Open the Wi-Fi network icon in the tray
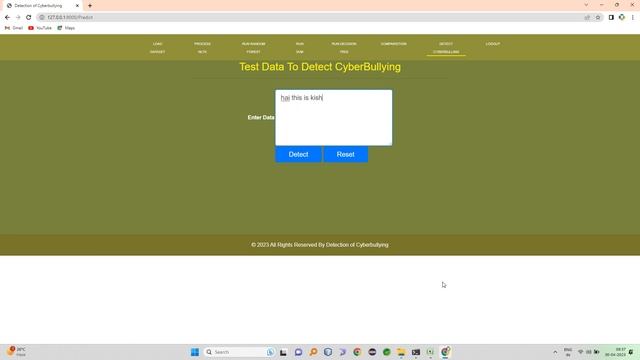 point(580,352)
